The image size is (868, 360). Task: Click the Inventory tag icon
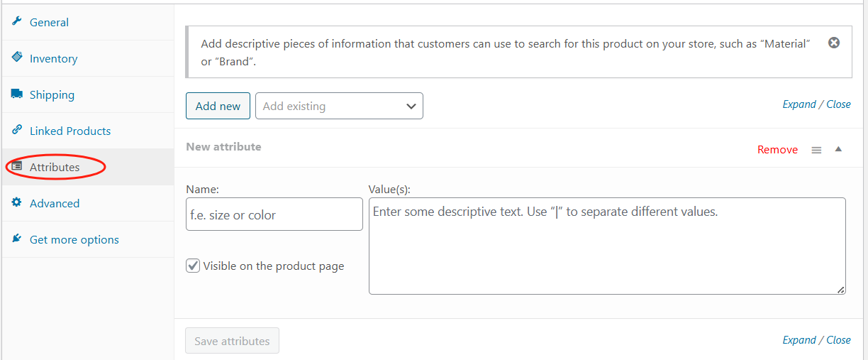(x=17, y=58)
